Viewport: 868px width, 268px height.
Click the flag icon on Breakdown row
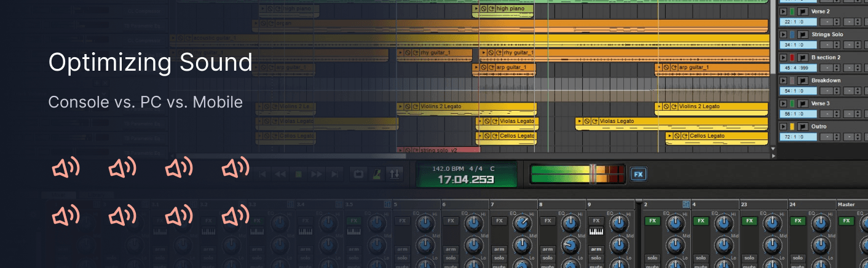(803, 81)
